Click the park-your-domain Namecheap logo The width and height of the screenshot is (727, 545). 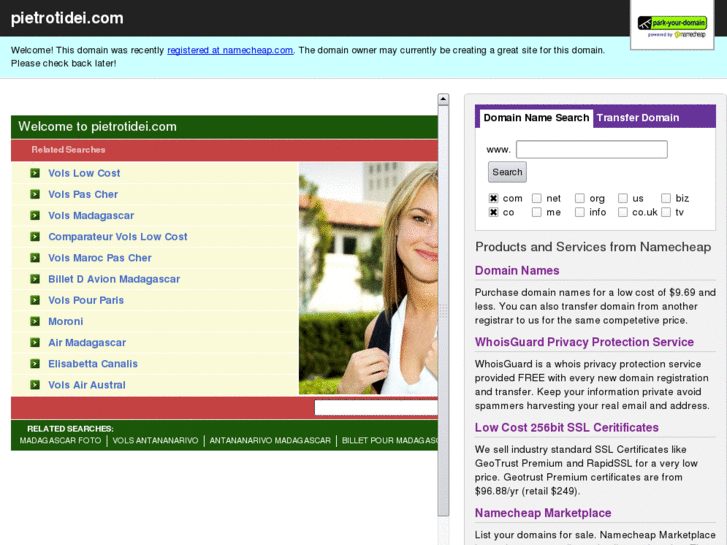[x=672, y=26]
